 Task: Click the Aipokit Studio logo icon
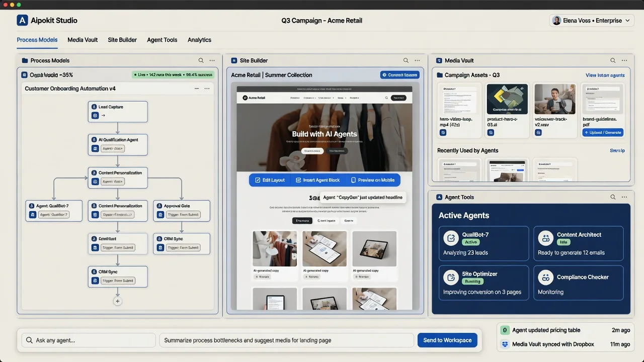[x=22, y=21]
